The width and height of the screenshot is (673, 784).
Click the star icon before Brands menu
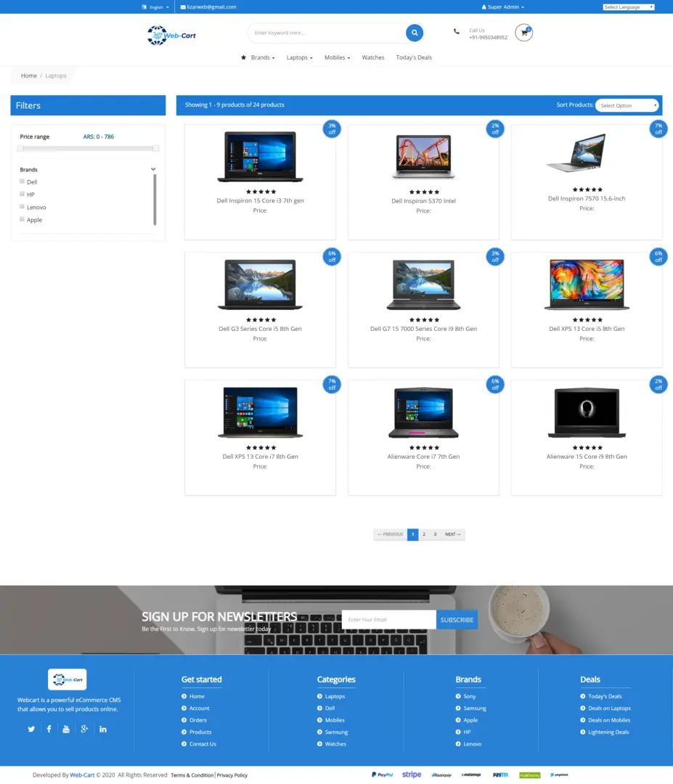click(243, 57)
